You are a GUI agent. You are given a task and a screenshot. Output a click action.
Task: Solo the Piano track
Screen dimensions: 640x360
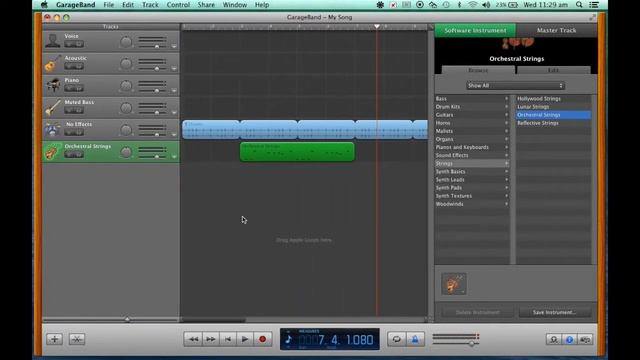(79, 88)
